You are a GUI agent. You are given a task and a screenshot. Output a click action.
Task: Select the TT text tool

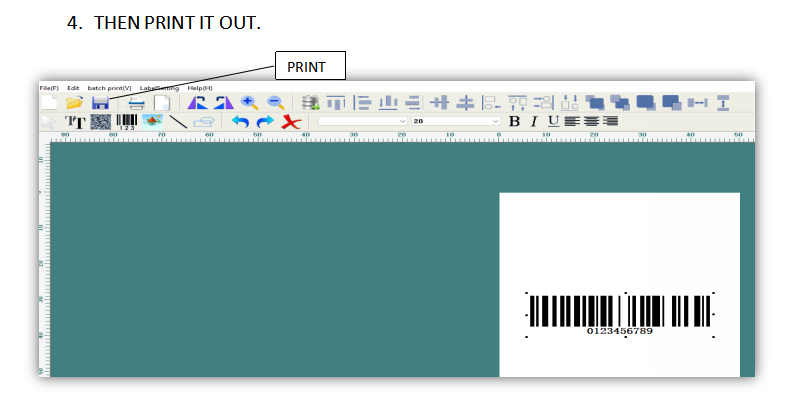75,122
